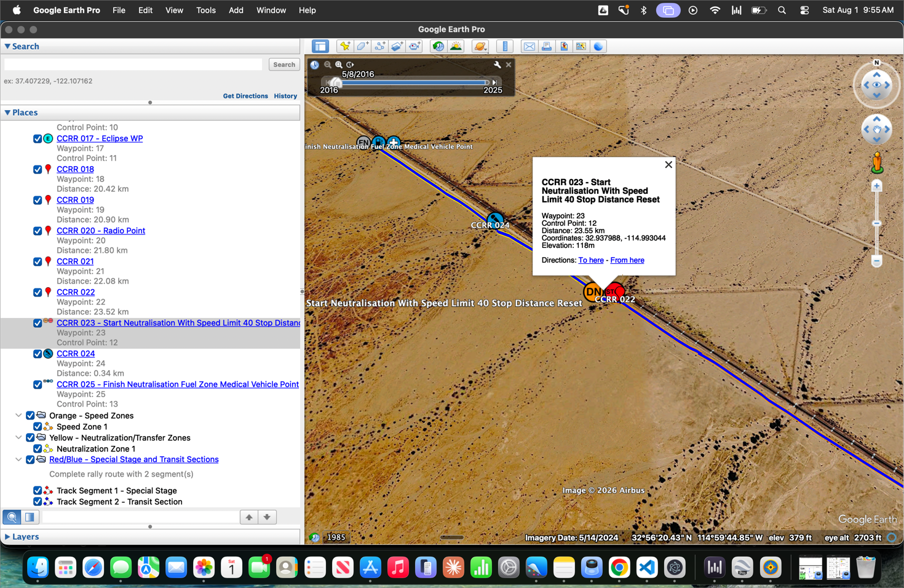
Task: Open the planet switcher icon
Action: click(x=480, y=46)
